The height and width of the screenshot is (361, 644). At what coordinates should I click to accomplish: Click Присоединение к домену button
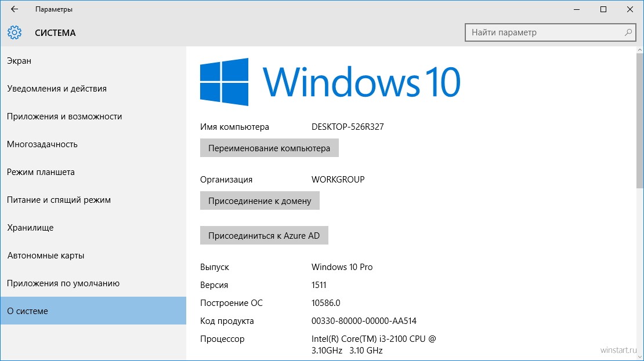(x=259, y=200)
